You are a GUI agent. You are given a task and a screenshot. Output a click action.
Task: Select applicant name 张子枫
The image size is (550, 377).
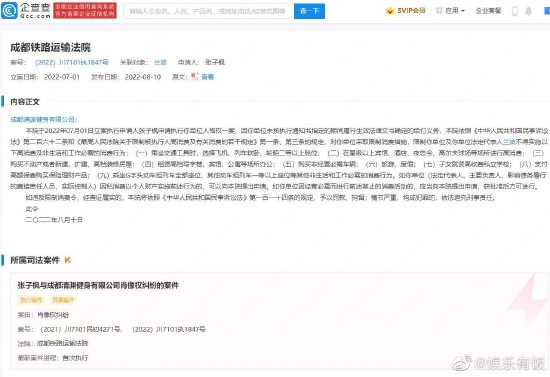(215, 62)
